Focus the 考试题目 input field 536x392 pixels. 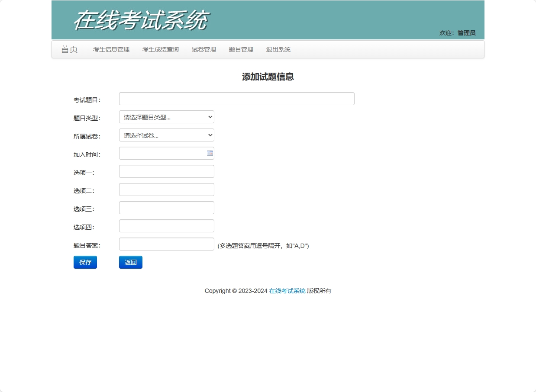(236, 99)
